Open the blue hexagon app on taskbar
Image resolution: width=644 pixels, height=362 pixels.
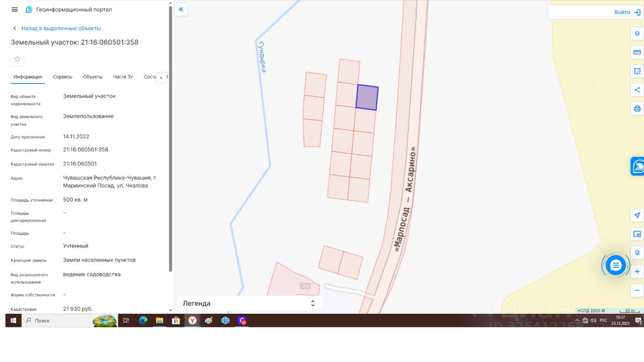[x=225, y=320]
